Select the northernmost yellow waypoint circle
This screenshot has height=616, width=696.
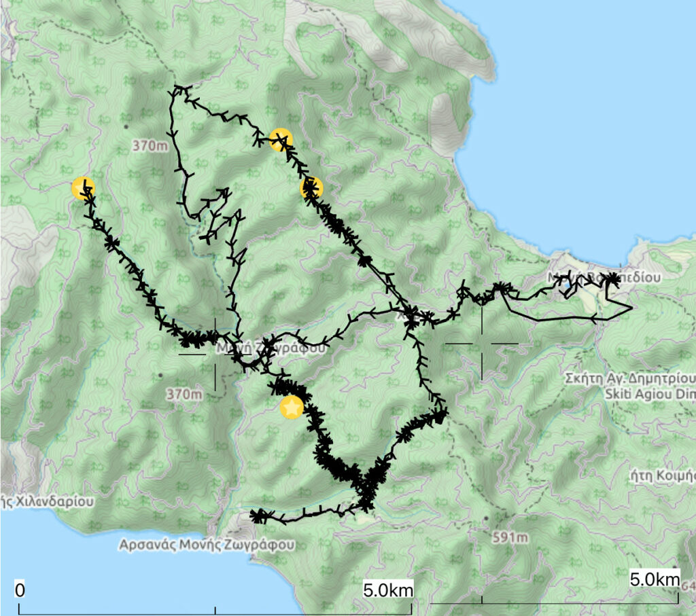point(281,139)
